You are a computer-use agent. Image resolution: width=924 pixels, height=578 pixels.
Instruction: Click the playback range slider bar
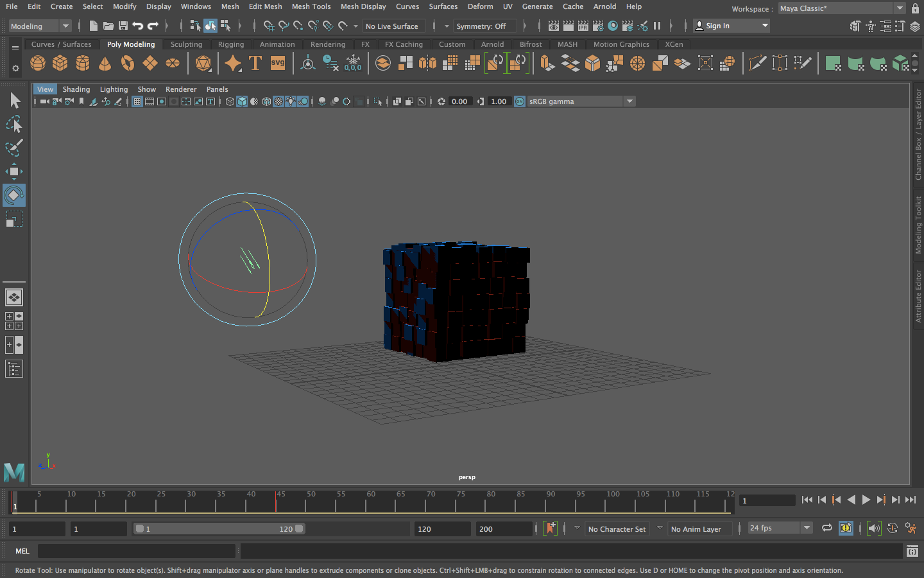218,529
